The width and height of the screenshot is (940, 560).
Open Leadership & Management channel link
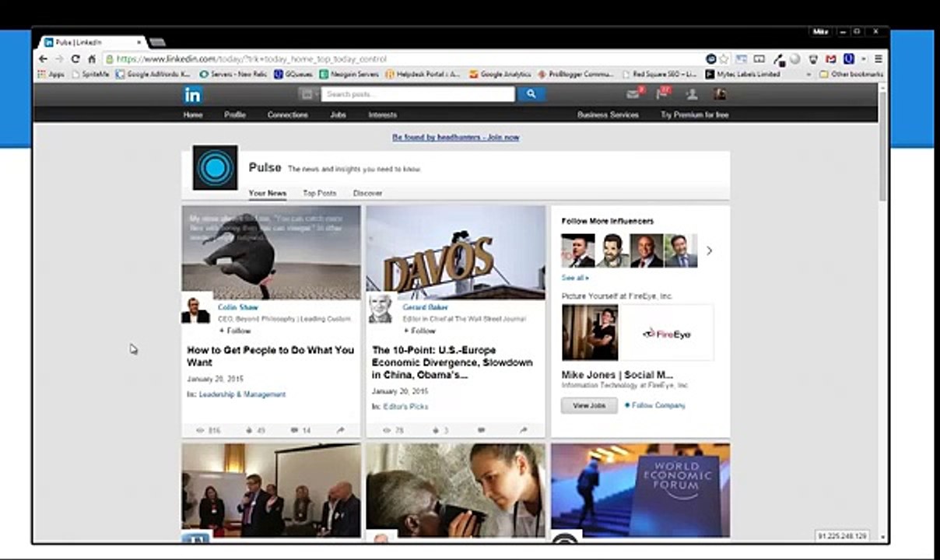(242, 394)
